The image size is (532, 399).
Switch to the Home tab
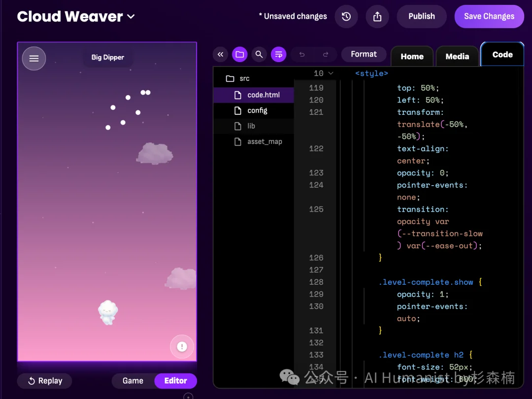(412, 57)
